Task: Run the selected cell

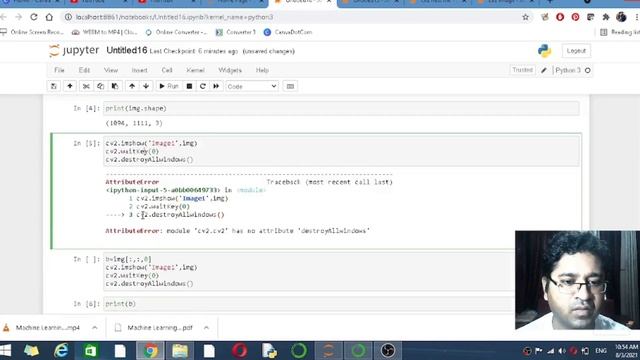Action: [x=169, y=86]
